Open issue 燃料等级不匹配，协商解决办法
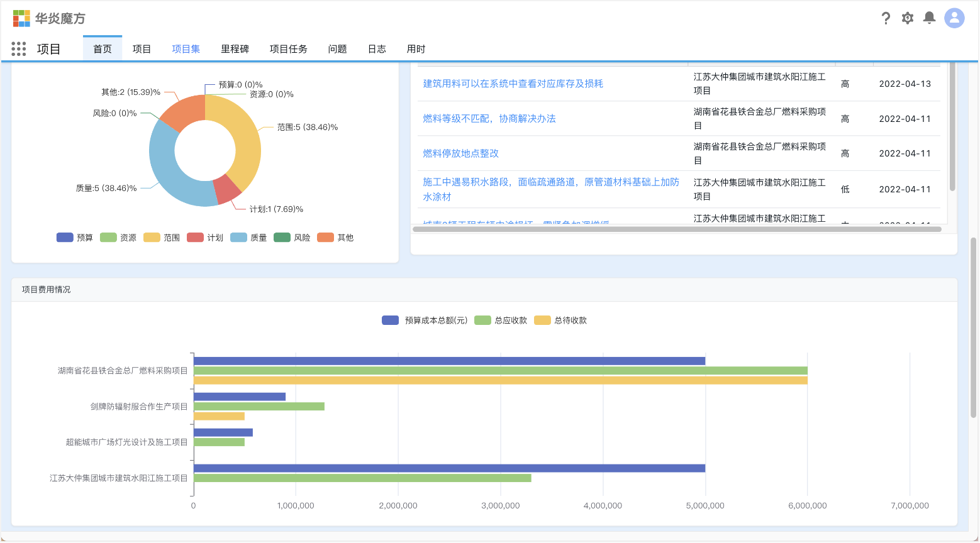This screenshot has width=980, height=543. pyautogui.click(x=489, y=119)
